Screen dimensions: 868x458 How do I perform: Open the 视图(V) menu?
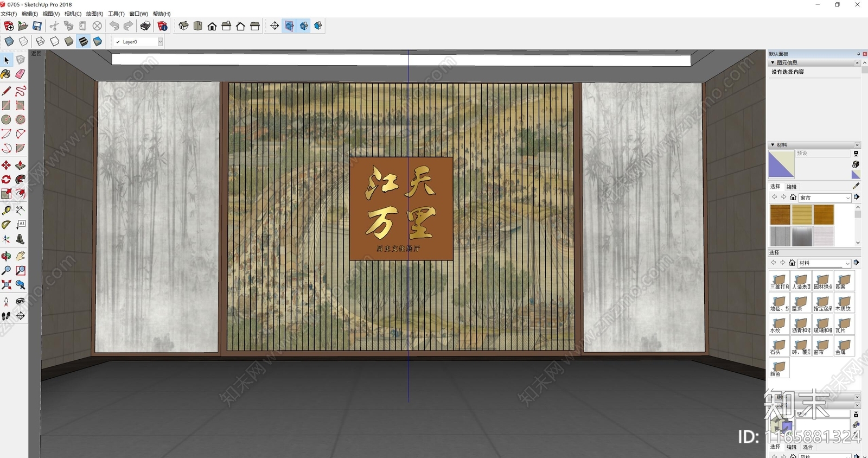51,14
